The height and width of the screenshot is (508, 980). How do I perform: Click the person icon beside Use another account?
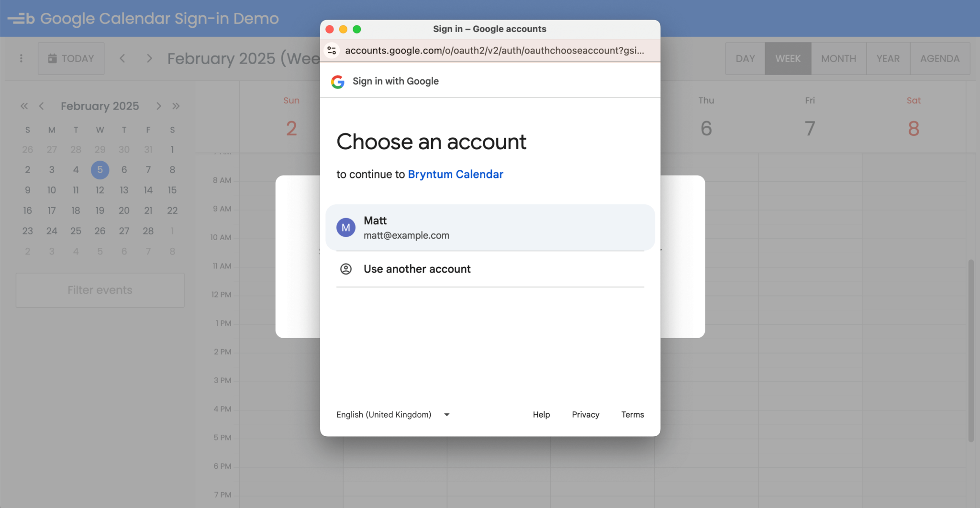pos(345,269)
